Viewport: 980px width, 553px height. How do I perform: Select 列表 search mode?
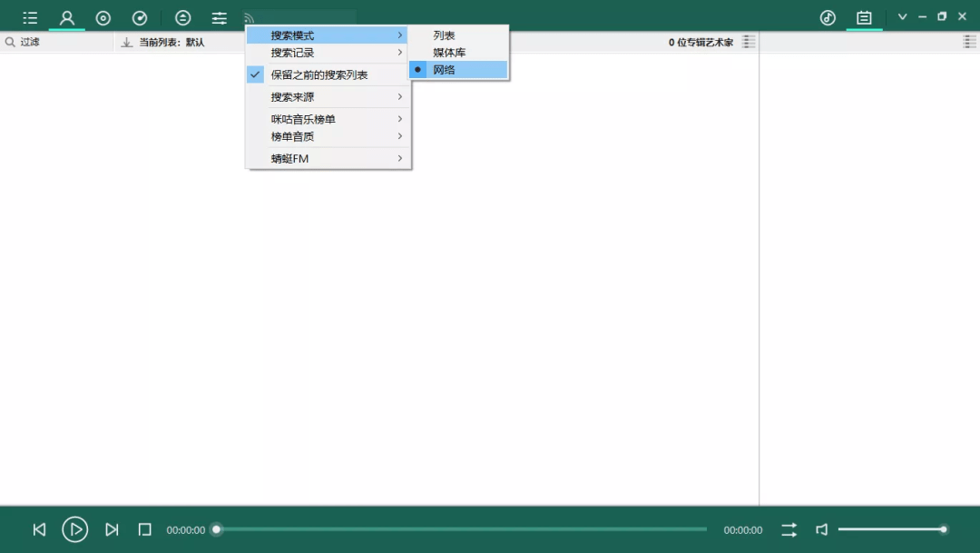tap(458, 35)
